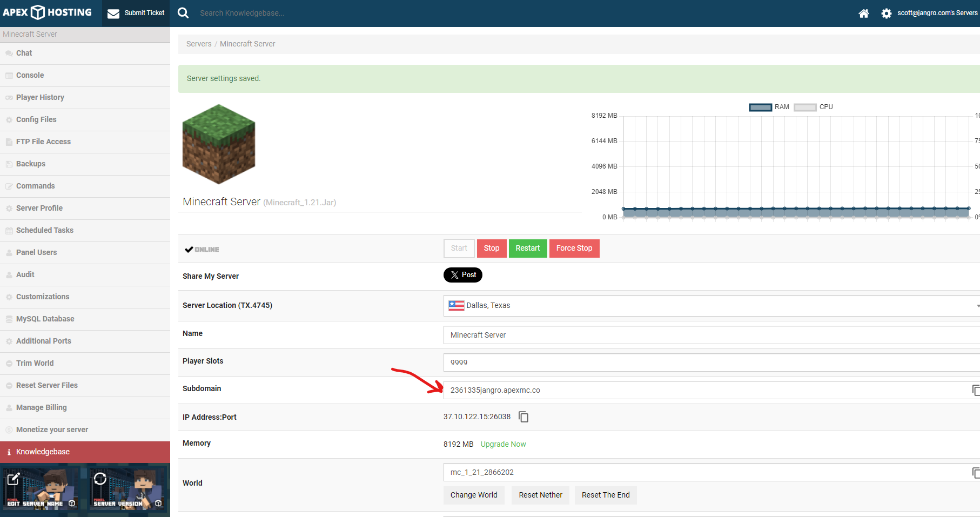This screenshot has height=517, width=980.
Task: Click the server Name input field
Action: pos(711,335)
